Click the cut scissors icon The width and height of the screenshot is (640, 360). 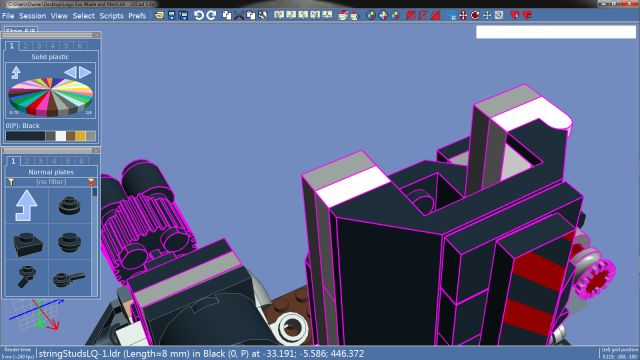point(239,16)
